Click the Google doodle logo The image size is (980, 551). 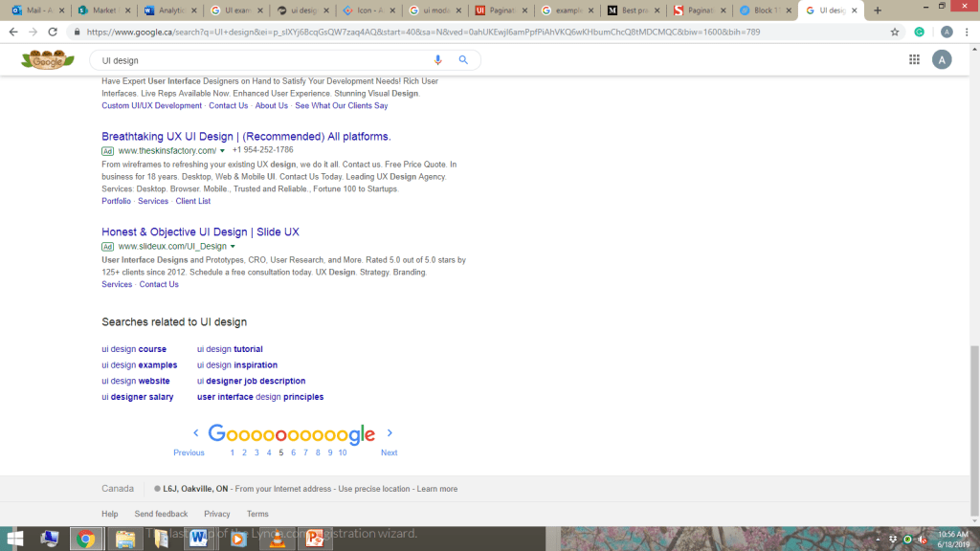[x=48, y=59]
